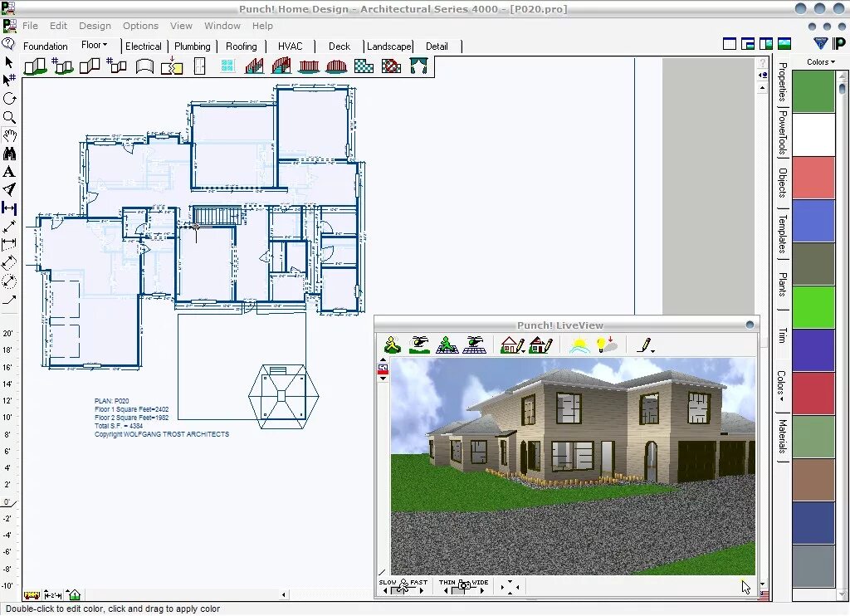
Task: Choose walk-through on grid mode in LiveView
Action: pos(447,345)
